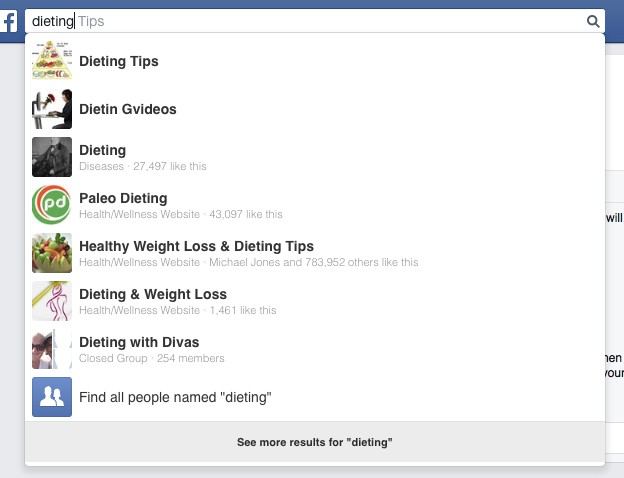Choose Healthy Weight Loss & Dieting Tips result

(x=196, y=246)
